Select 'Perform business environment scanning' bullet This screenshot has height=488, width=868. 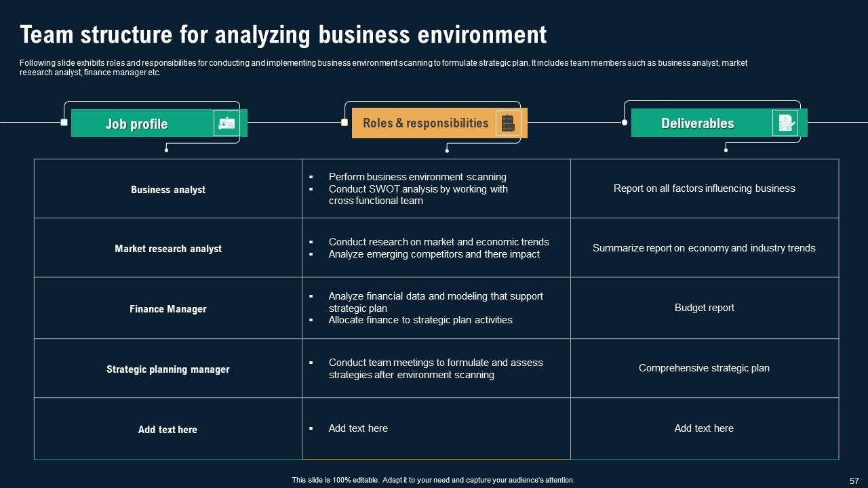tap(417, 177)
